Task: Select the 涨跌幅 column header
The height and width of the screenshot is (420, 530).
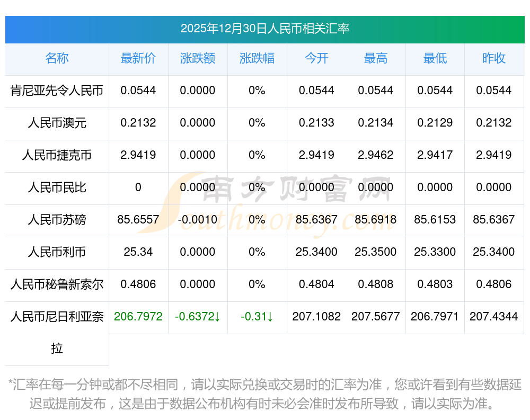Action: [x=257, y=58]
